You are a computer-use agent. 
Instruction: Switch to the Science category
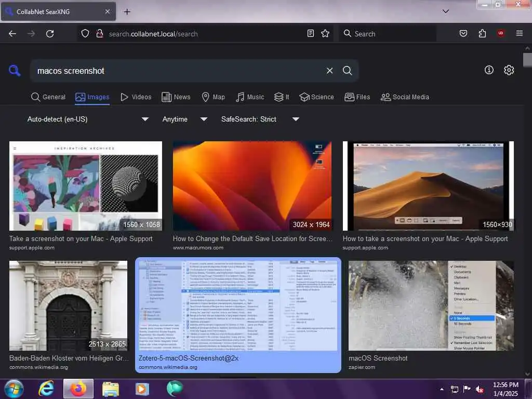pyautogui.click(x=316, y=97)
